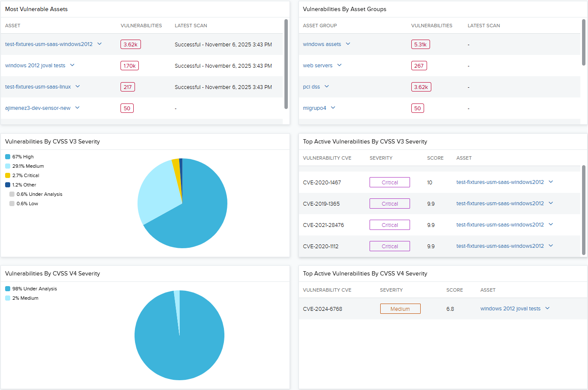The height and width of the screenshot is (390, 588).
Task: Click the Medium badge for CVE-2024-6768
Action: coord(400,309)
